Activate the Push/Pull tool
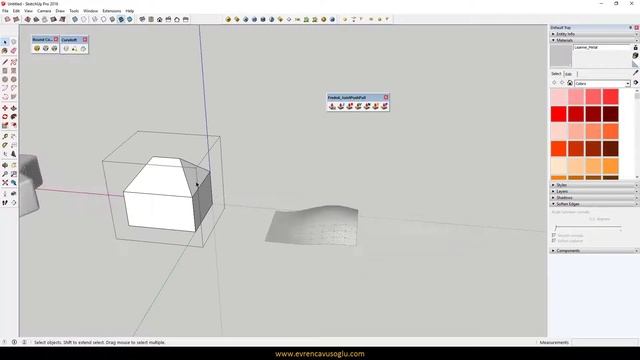Screen dimensions: 640x360 [13, 108]
